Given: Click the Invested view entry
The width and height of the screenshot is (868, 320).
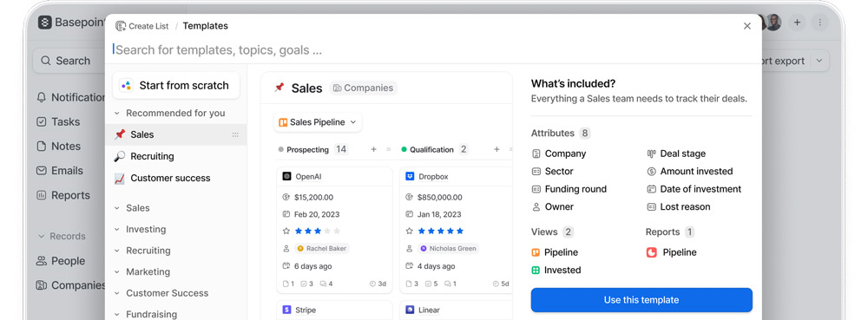Looking at the screenshot, I should click(556, 271).
